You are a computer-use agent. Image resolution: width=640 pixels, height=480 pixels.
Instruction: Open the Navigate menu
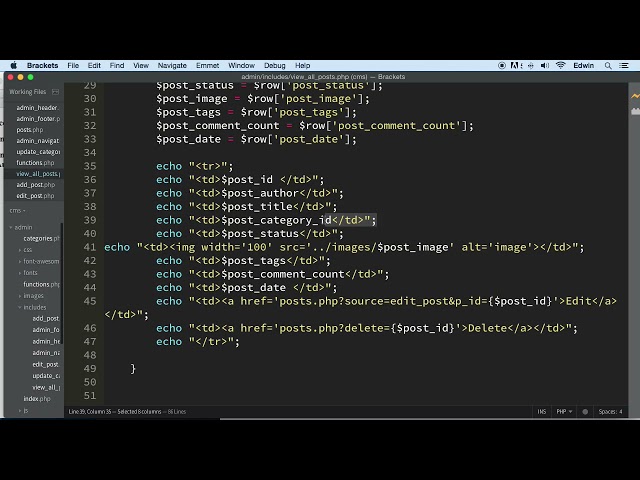pyautogui.click(x=172, y=65)
